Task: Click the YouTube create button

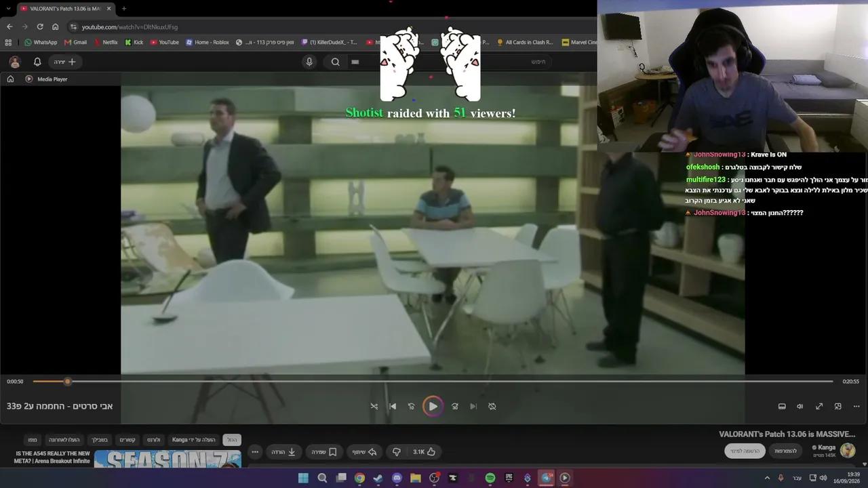Action: pos(66,62)
